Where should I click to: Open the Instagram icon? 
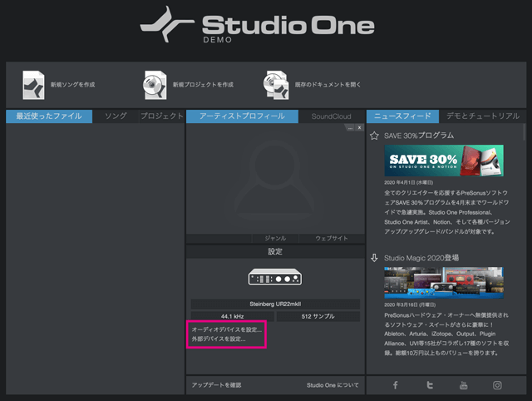coord(497,385)
